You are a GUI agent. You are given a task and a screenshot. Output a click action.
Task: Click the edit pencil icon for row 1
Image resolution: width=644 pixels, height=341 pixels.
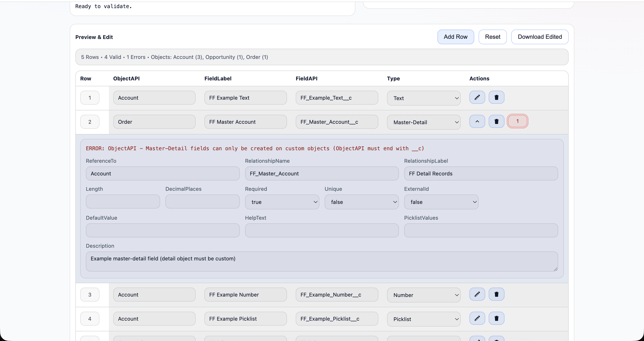point(477,97)
